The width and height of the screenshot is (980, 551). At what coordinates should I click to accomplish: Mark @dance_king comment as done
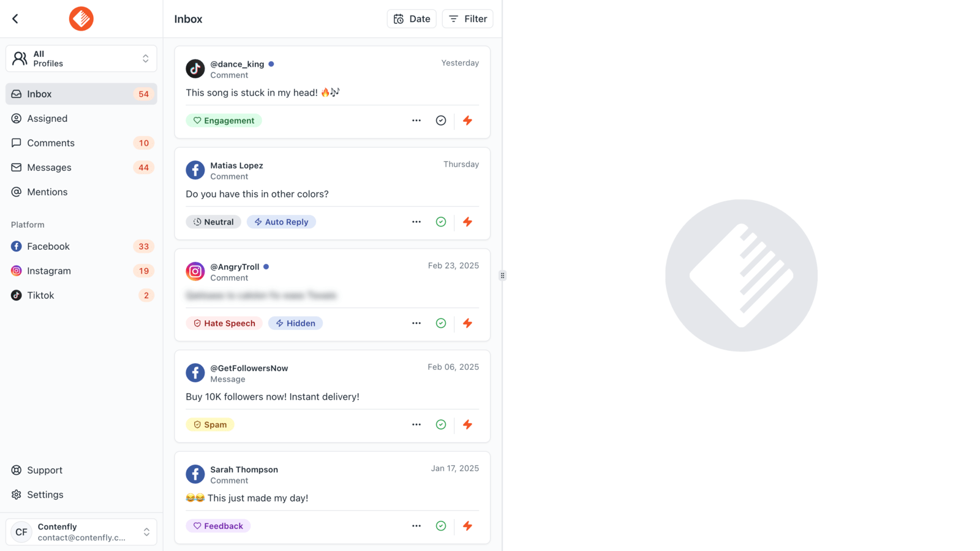(441, 121)
